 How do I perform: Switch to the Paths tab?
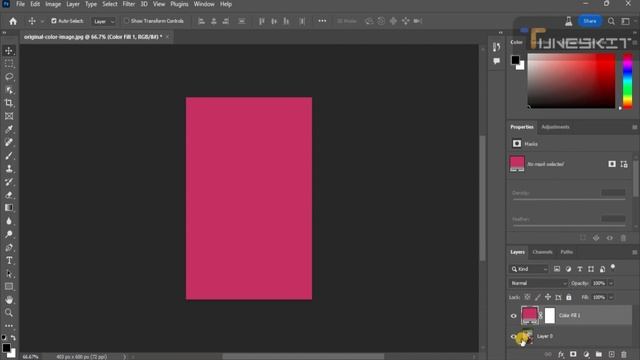click(x=567, y=252)
